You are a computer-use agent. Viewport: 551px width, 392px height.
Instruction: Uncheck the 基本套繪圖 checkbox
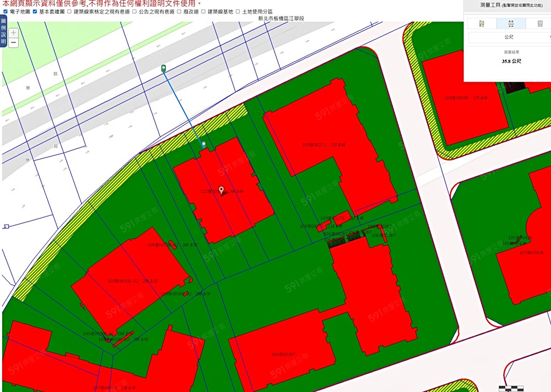pyautogui.click(x=35, y=11)
